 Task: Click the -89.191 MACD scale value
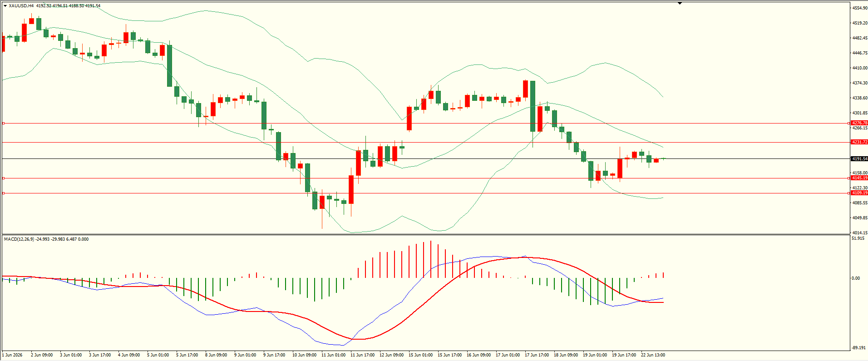[x=858, y=348]
